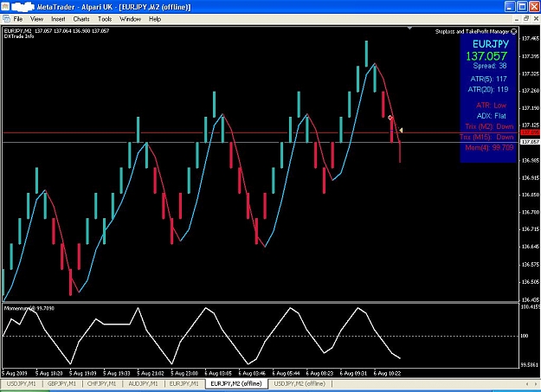Click the 'StopLoss and TakeProfit Manager' text
Screen dimensions: 541x392
[x=472, y=32]
